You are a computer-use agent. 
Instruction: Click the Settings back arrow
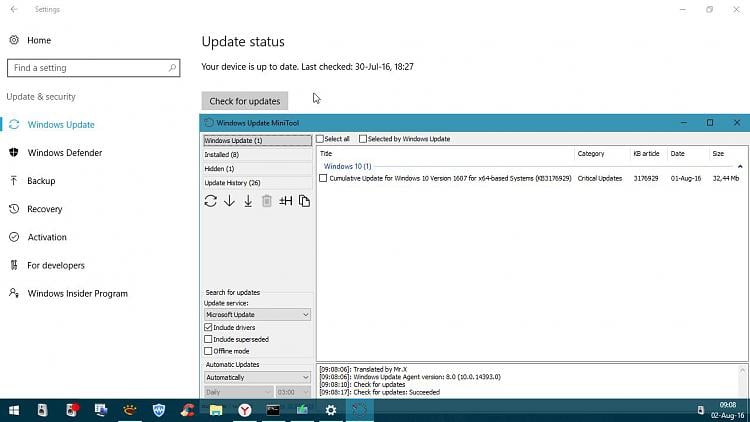coord(14,9)
